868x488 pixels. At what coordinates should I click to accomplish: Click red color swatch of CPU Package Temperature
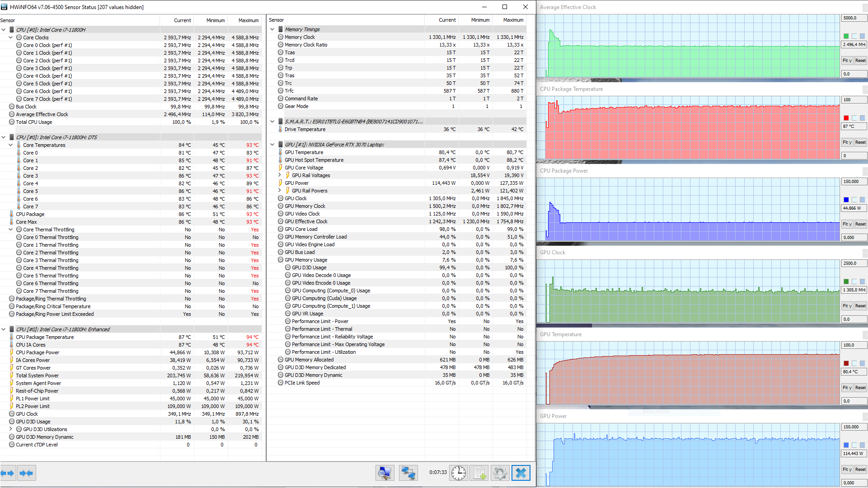(846, 118)
